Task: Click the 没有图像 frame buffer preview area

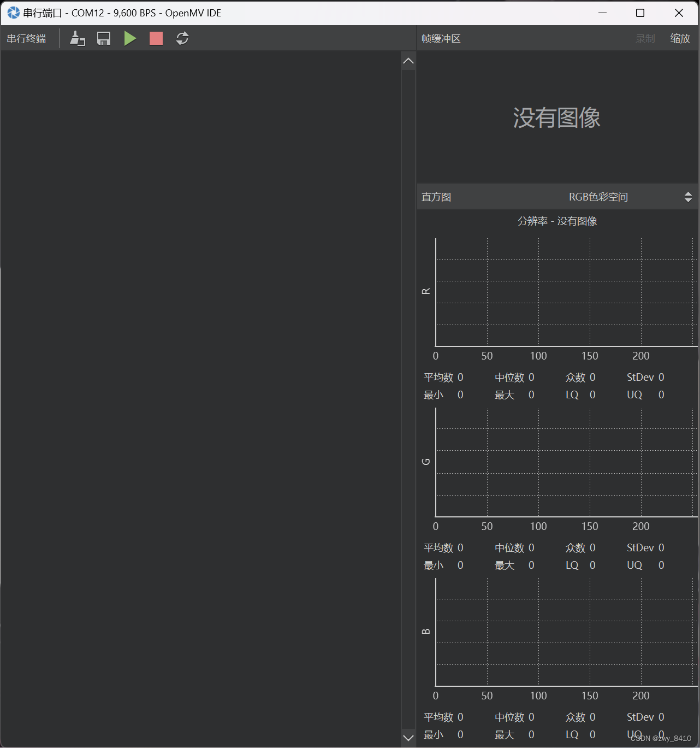Action: (557, 117)
